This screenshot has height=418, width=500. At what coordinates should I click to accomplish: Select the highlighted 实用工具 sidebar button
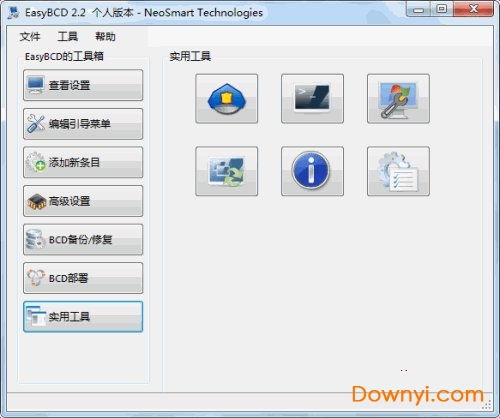pyautogui.click(x=83, y=317)
